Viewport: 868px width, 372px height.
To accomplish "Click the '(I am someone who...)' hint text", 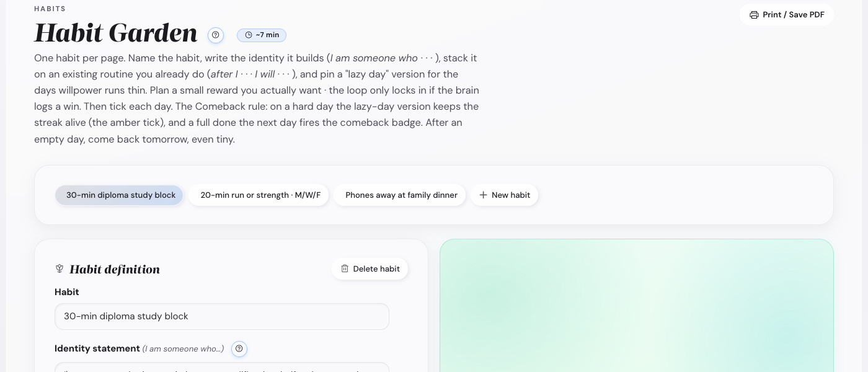I will tap(184, 349).
